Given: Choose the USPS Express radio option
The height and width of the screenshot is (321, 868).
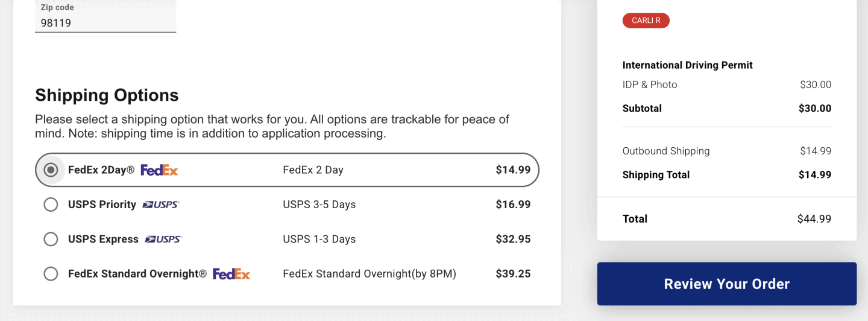Looking at the screenshot, I should click(51, 239).
